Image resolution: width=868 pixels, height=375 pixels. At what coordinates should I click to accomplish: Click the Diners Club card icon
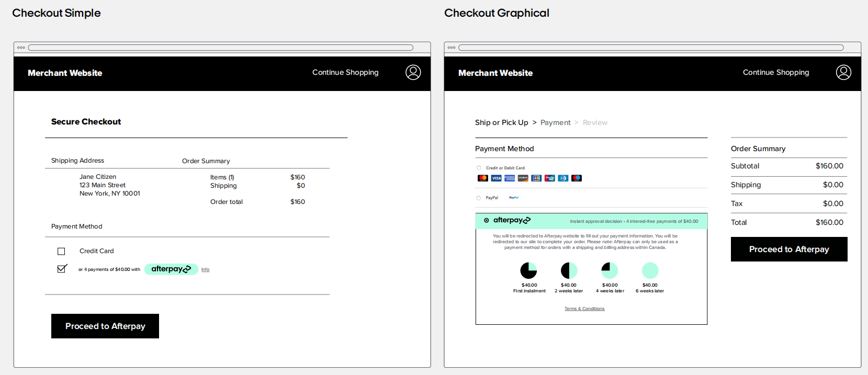563,178
